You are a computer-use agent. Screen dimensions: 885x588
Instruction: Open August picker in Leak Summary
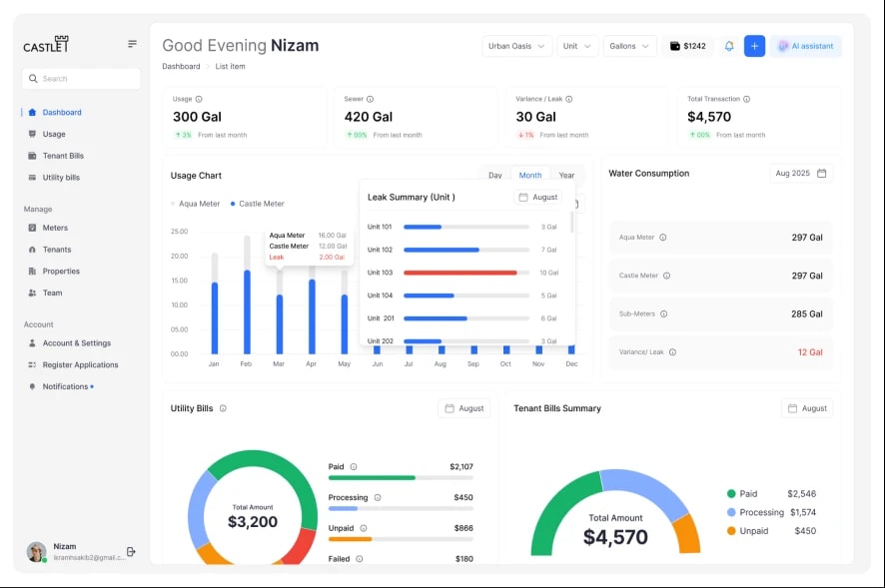point(537,198)
